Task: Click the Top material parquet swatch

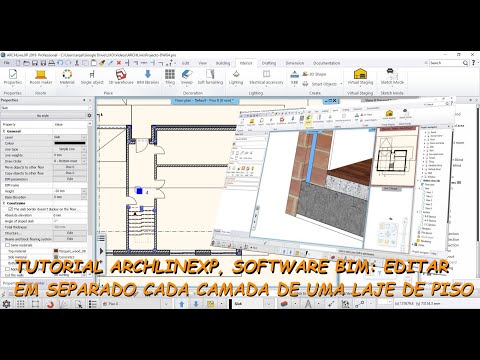Action: [56, 251]
